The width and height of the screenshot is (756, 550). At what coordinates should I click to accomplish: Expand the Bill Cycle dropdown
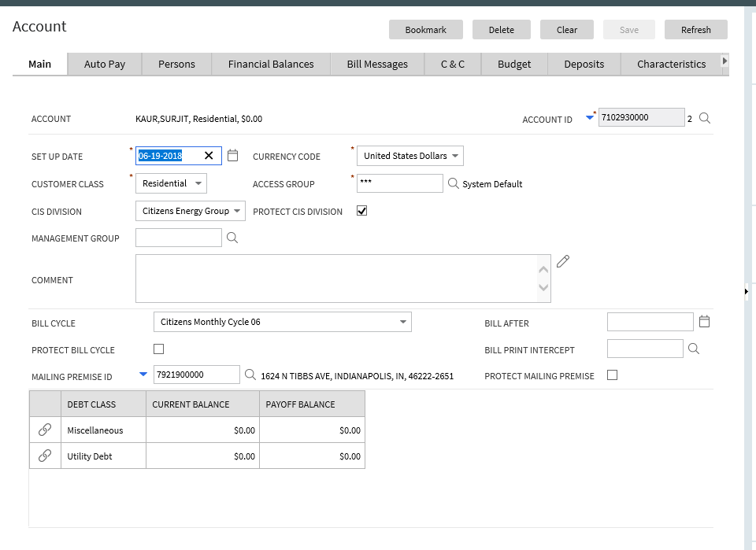pos(282,322)
